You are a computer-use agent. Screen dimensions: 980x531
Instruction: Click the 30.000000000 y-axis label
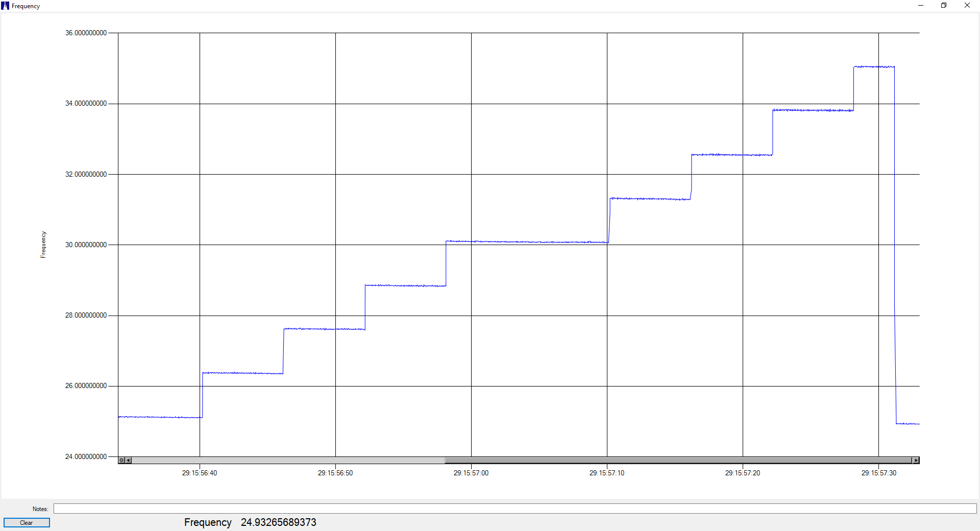tap(86, 245)
